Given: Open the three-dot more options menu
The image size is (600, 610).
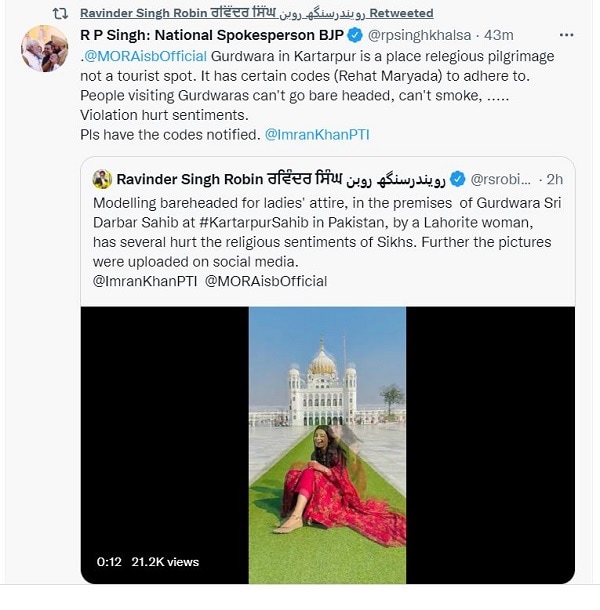Looking at the screenshot, I should (x=566, y=35).
